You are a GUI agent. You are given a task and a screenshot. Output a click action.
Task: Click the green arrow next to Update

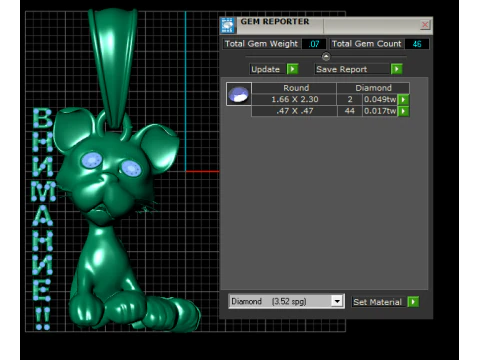pos(292,69)
